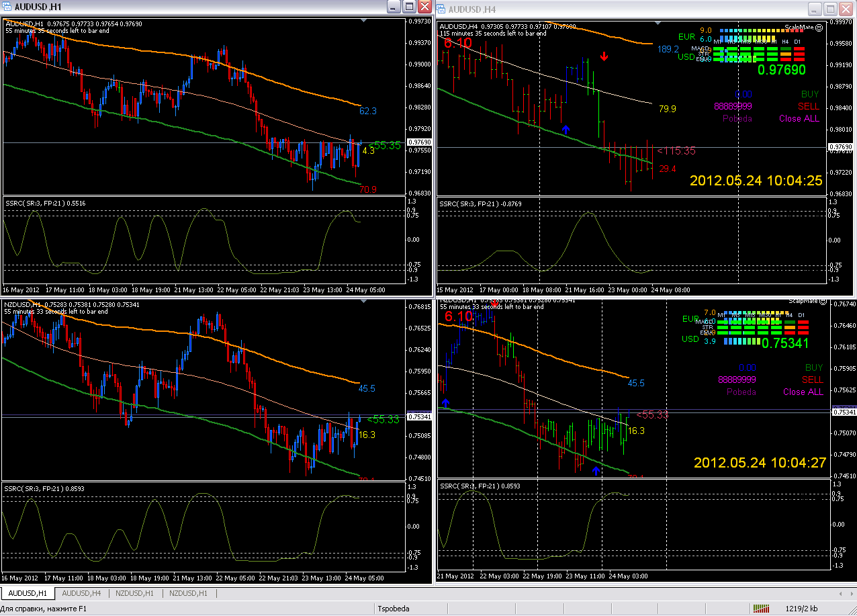Open the NZDUSD,H1 tab beside AUDUSD,H4 tab

point(135,593)
